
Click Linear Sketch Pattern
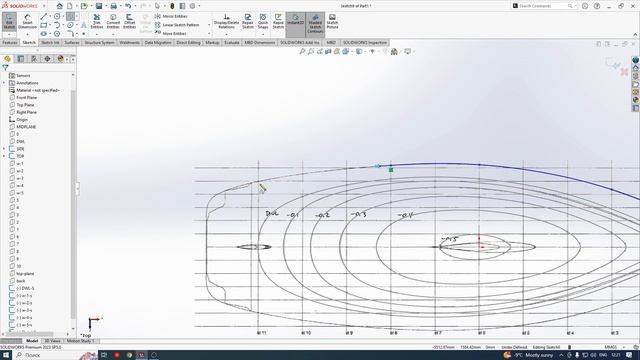click(x=177, y=25)
